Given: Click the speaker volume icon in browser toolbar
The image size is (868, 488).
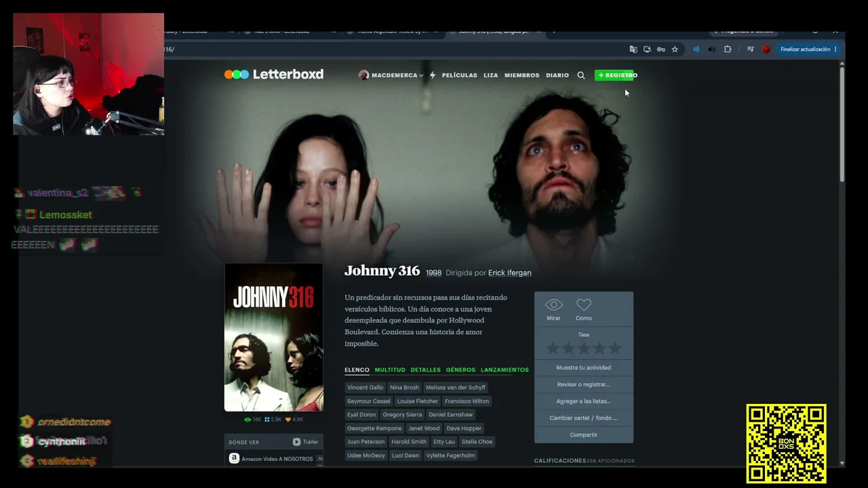Looking at the screenshot, I should [x=711, y=49].
